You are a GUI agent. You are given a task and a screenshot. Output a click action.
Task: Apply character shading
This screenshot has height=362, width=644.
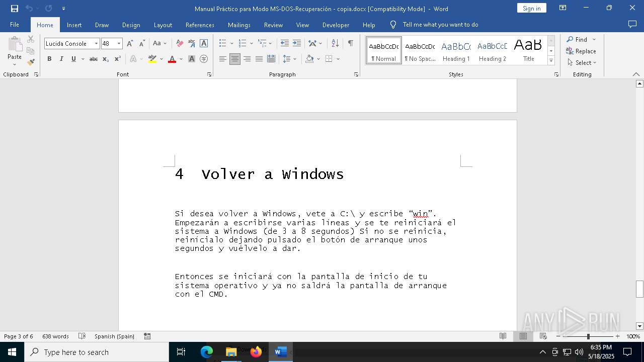(x=192, y=59)
